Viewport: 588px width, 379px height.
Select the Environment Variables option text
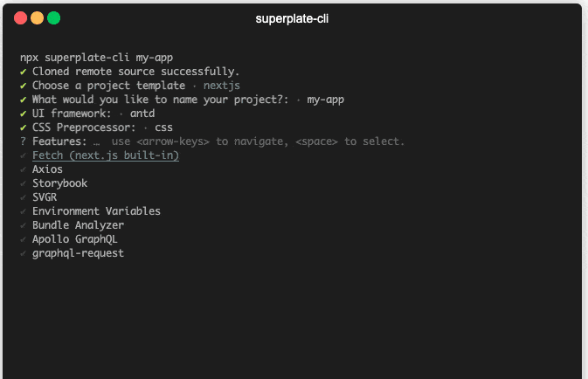[x=96, y=211]
